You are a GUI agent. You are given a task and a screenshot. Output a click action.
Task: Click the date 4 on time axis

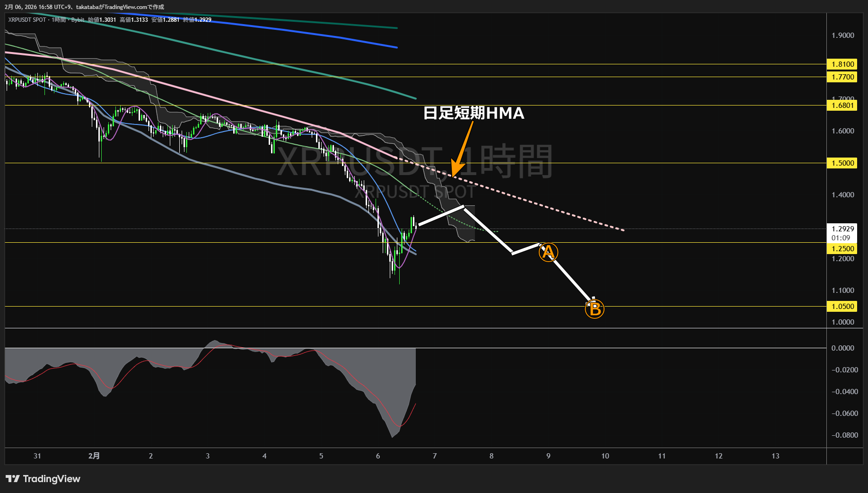click(264, 456)
